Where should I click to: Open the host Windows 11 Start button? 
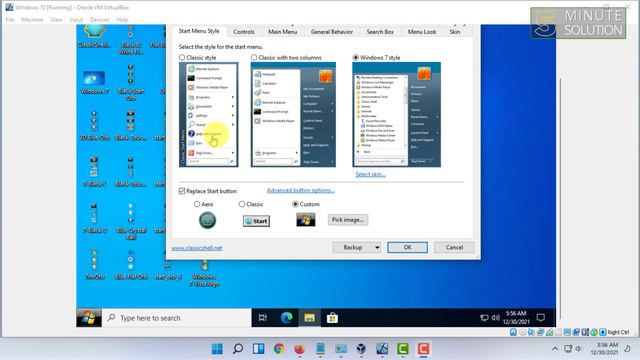(217, 349)
